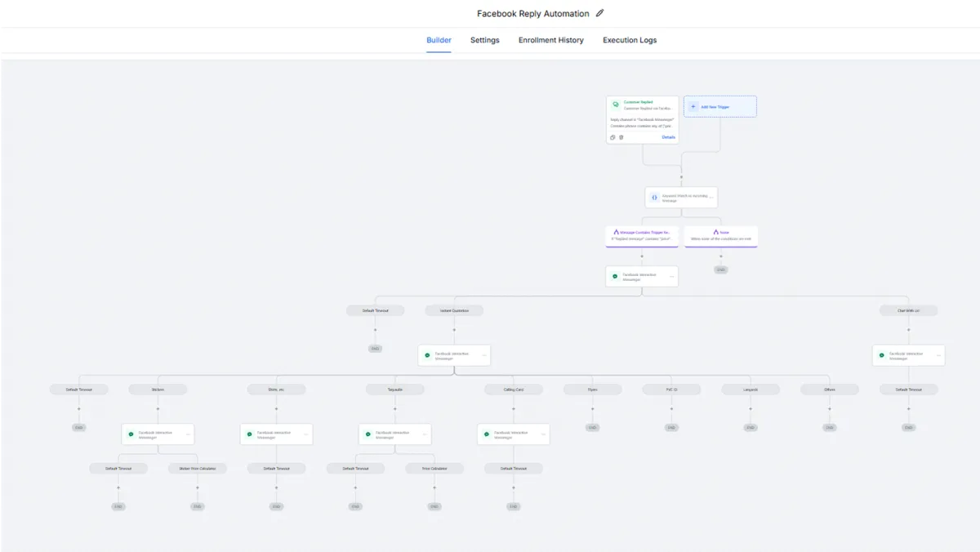Select the PVC ID branch pill
980x552 pixels.
[671, 390]
